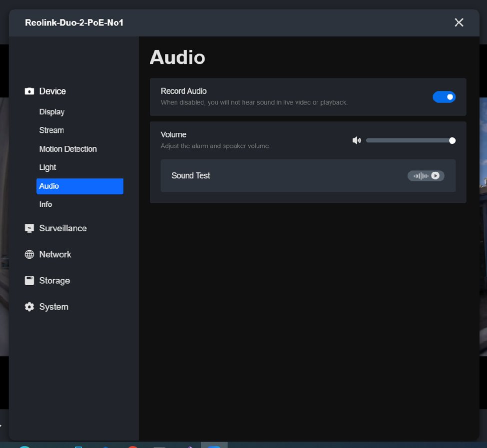Screen dimensions: 487x448
Task: Close the Reolink settings dialog
Action: [459, 22]
